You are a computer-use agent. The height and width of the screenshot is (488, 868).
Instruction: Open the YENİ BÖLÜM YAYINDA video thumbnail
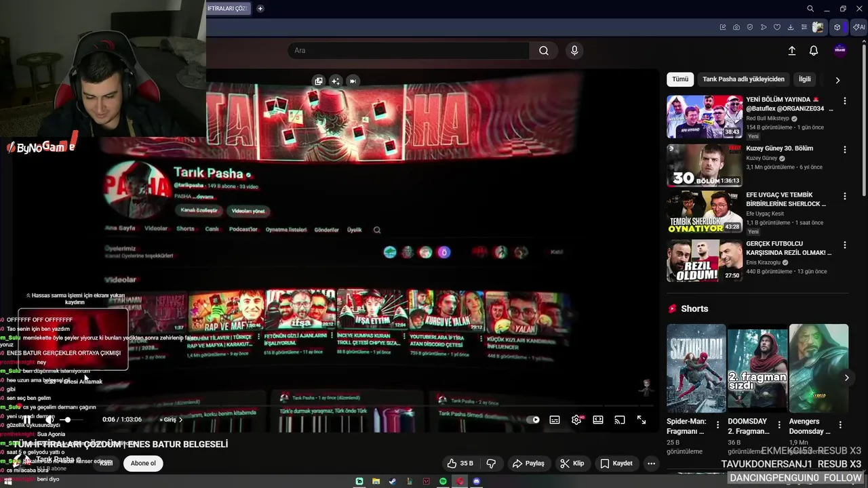[705, 117]
